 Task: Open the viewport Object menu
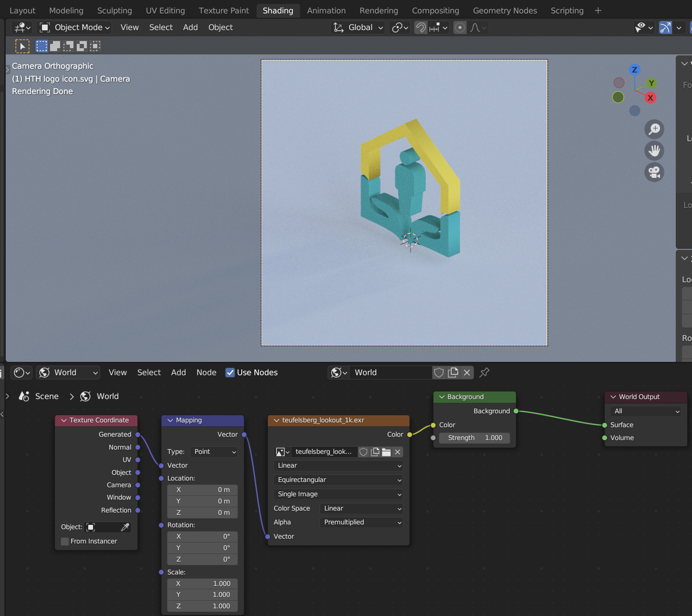[x=221, y=27]
